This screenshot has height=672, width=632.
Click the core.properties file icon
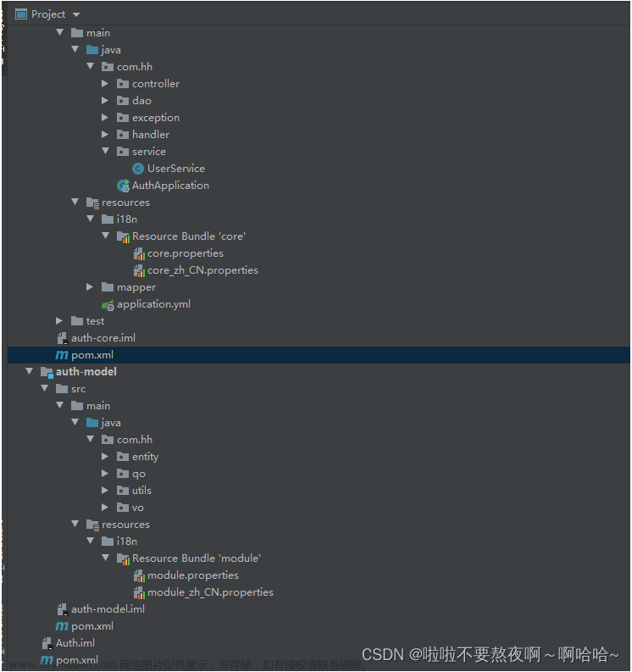tap(139, 253)
